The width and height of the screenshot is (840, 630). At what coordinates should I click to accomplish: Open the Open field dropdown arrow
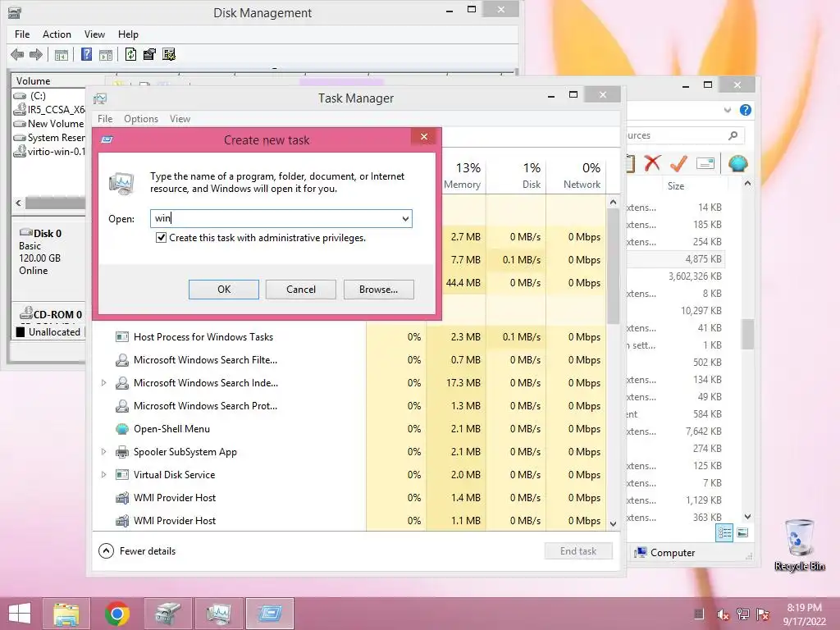click(x=405, y=218)
